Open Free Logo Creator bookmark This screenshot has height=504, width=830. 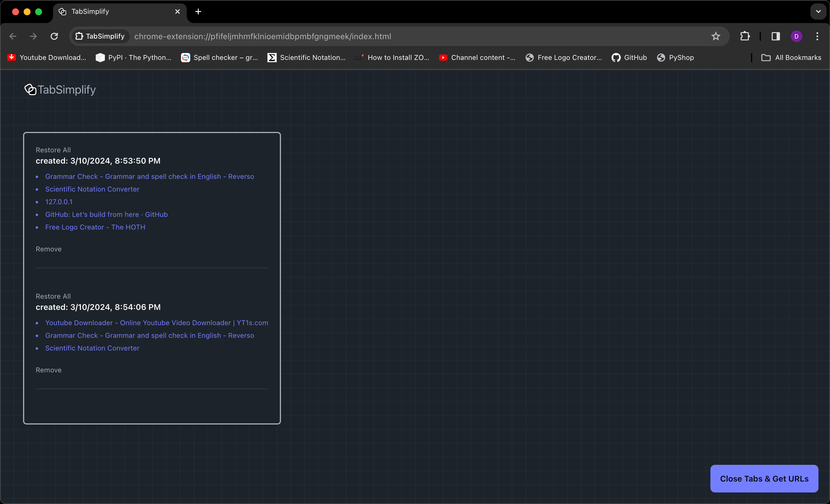pyautogui.click(x=563, y=58)
